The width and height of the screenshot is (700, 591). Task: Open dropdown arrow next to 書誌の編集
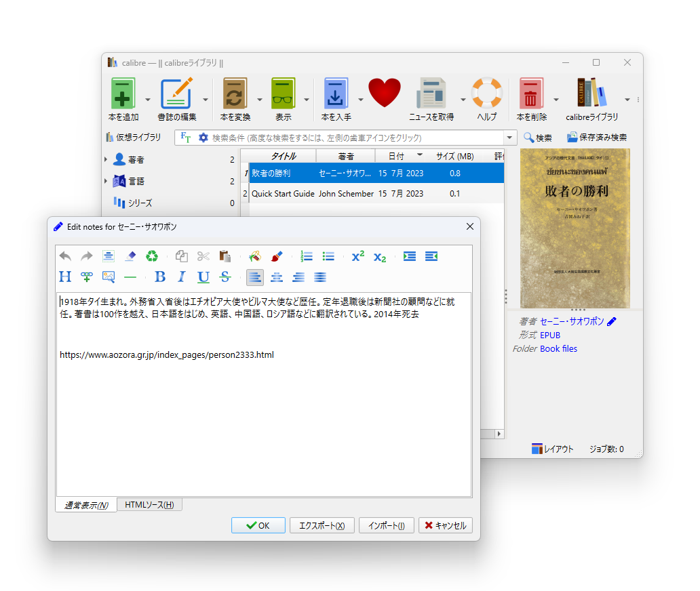point(206,100)
